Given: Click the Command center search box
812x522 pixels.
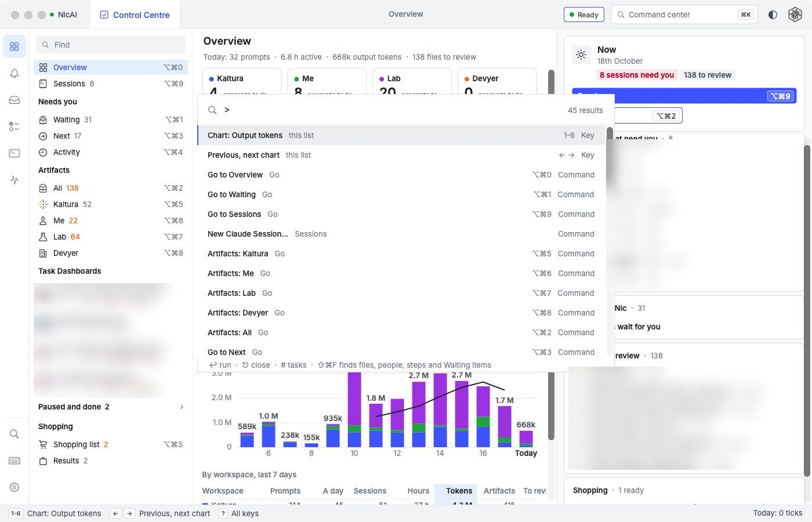Looking at the screenshot, I should 684,14.
